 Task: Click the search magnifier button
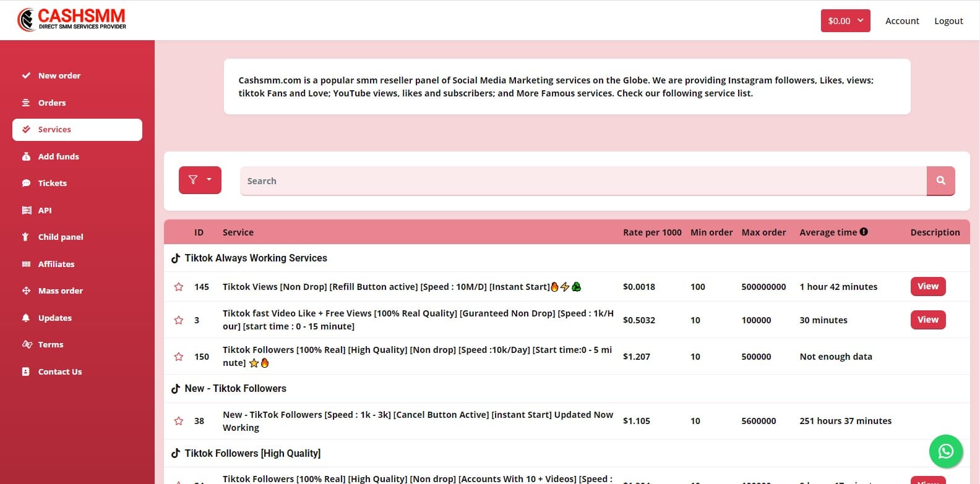click(x=940, y=181)
